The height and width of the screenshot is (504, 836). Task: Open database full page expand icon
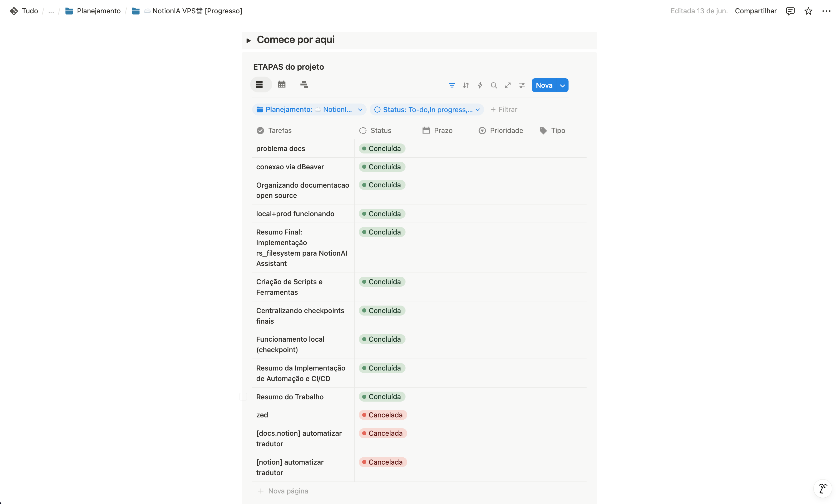508,85
